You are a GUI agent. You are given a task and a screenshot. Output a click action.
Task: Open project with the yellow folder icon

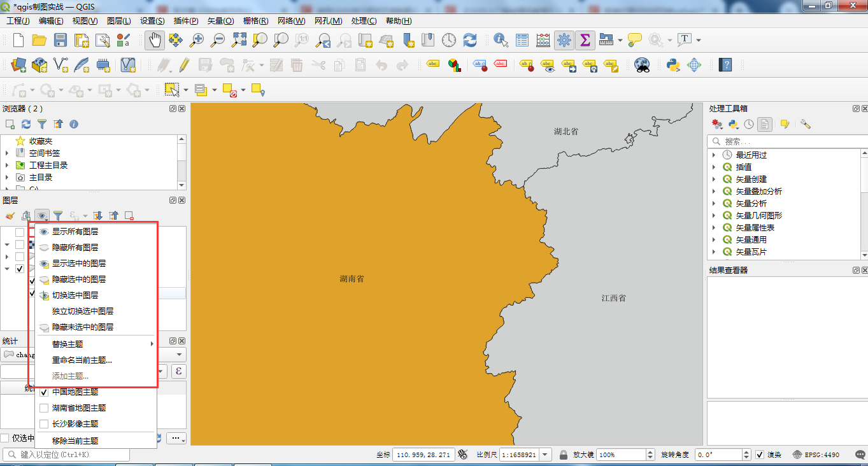39,40
